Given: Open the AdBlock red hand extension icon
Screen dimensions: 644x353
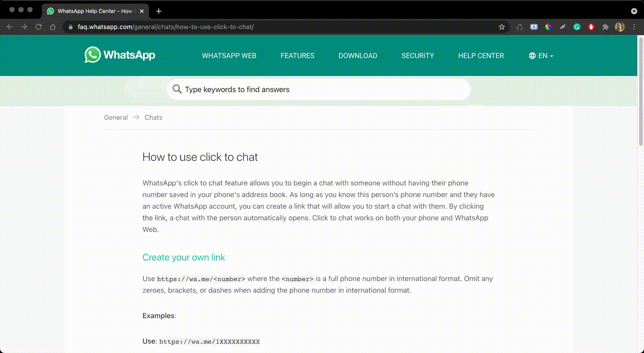Looking at the screenshot, I should (591, 26).
